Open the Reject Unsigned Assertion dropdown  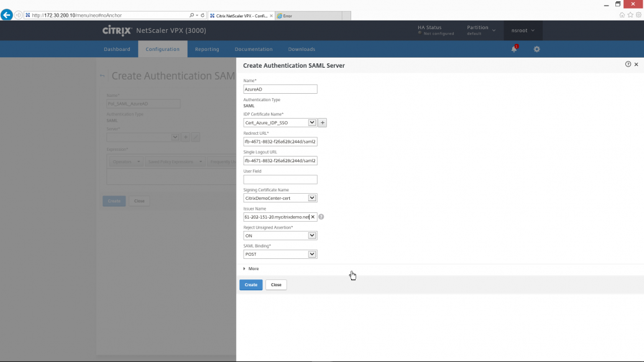pos(312,236)
